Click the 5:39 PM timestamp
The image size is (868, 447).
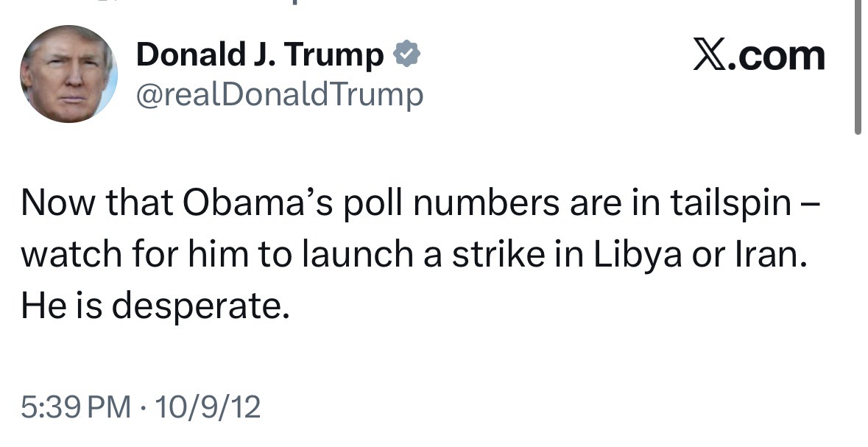point(77,406)
